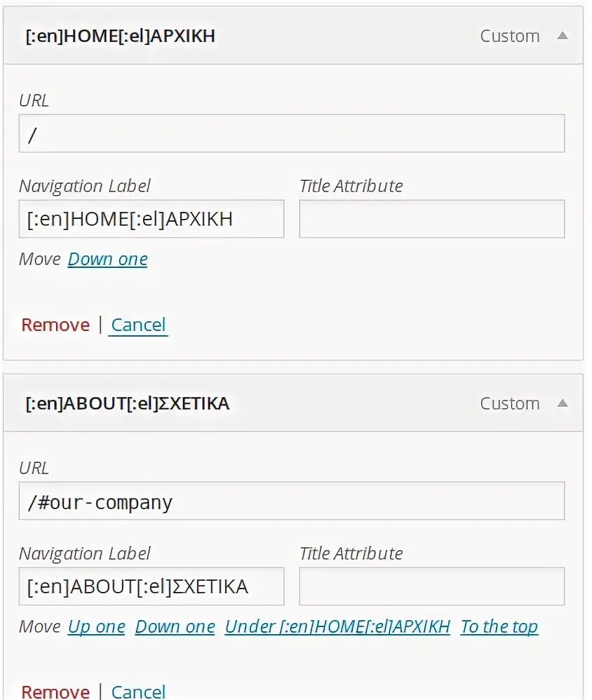This screenshot has height=700, width=592.
Task: Click the ABOUT item Navigation Label field
Action: [x=151, y=586]
